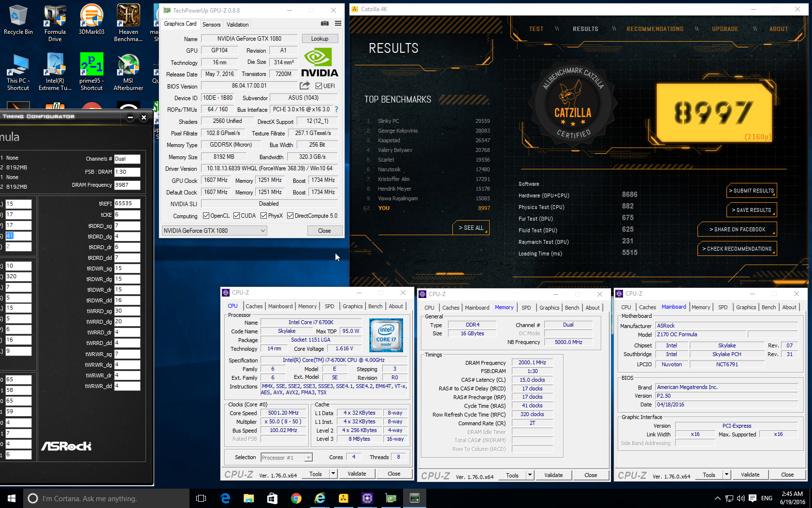This screenshot has height=508, width=812.
Task: Click the tREFI value field
Action: [x=127, y=204]
